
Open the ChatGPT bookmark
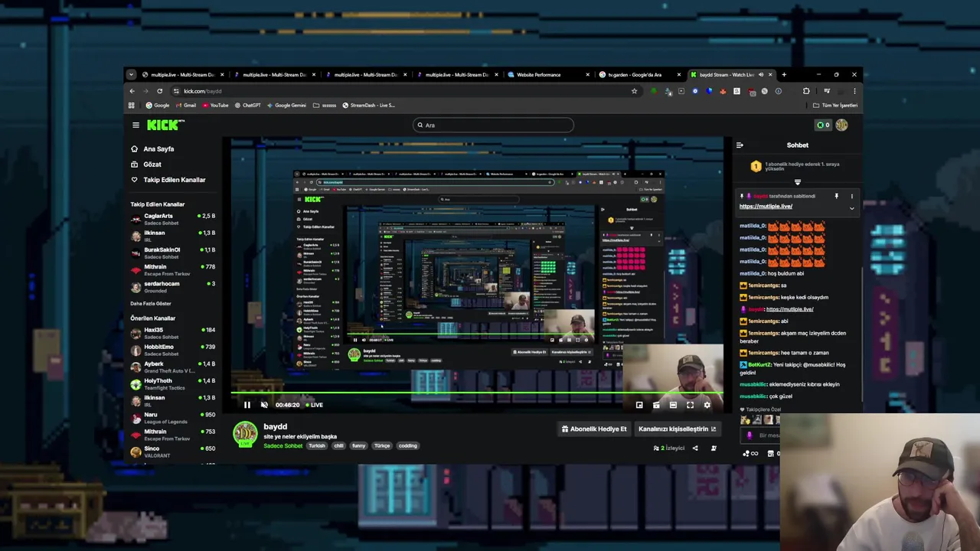tap(247, 105)
